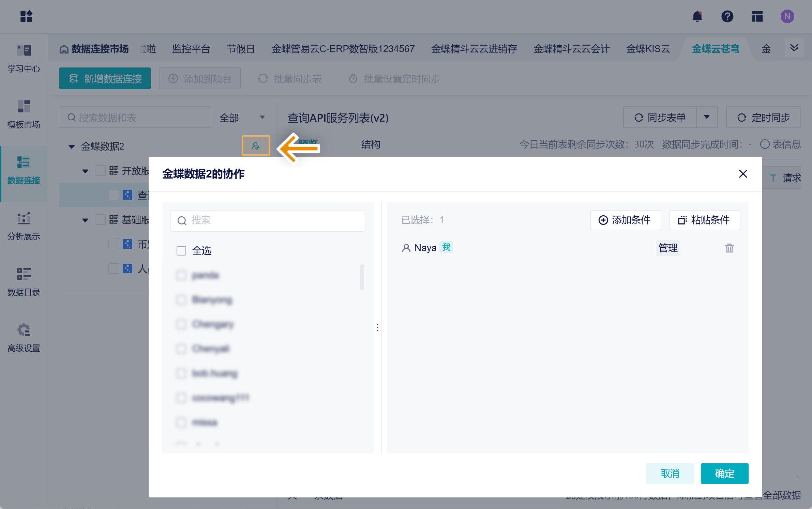Open the 同步表单 dropdown arrow

(x=707, y=118)
